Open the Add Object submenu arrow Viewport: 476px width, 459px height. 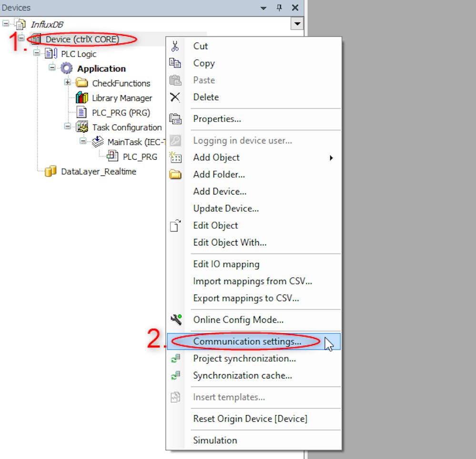coord(331,158)
